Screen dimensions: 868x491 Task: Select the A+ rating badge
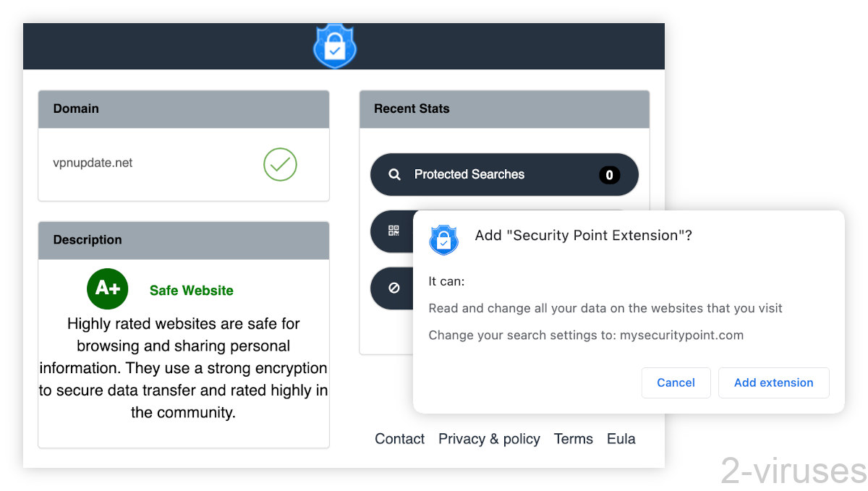click(107, 289)
